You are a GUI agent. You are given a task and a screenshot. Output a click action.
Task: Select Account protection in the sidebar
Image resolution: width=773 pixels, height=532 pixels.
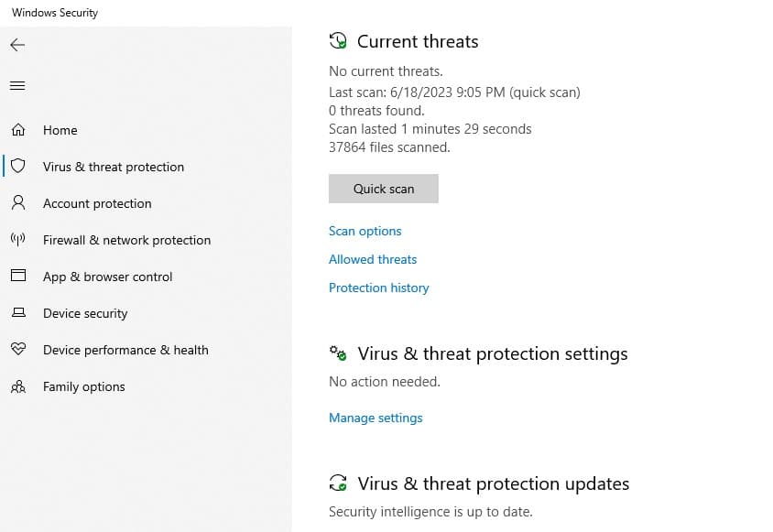click(97, 203)
